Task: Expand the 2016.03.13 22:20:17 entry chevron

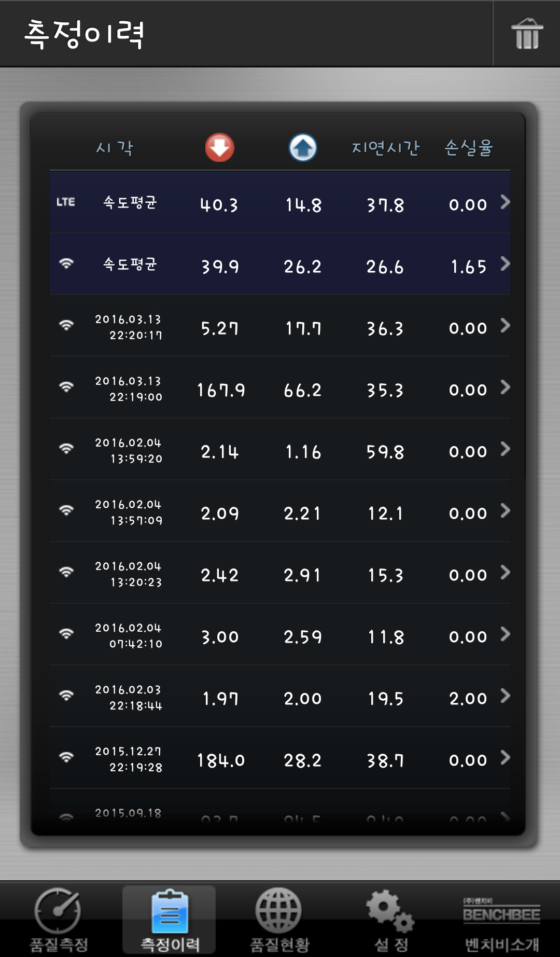Action: click(505, 325)
